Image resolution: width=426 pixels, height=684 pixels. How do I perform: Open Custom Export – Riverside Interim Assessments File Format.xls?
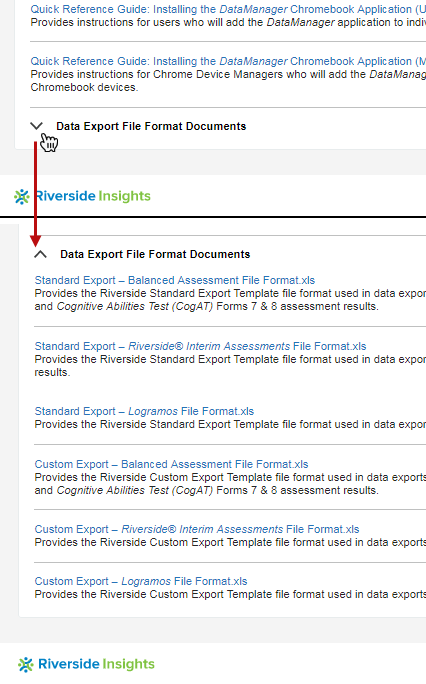pyautogui.click(x=197, y=529)
